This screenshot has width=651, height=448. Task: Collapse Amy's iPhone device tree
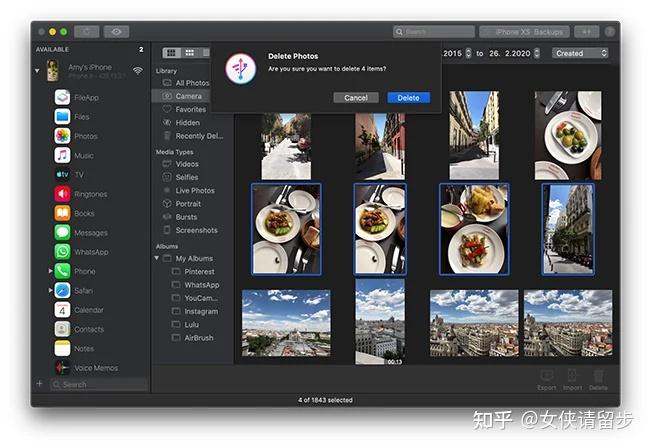click(x=37, y=71)
